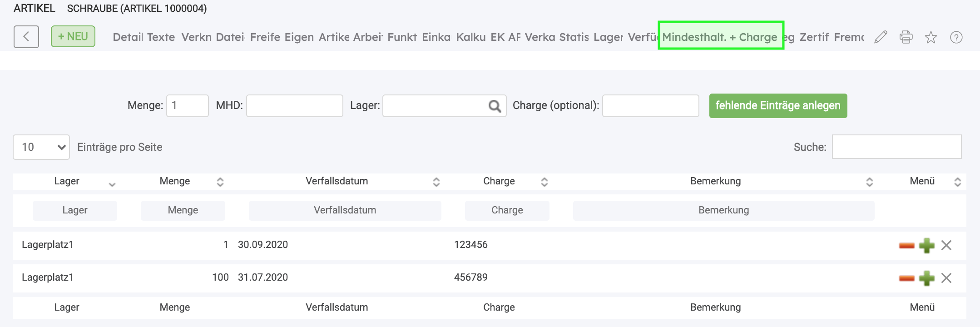Focus the MHD date input field

click(295, 106)
